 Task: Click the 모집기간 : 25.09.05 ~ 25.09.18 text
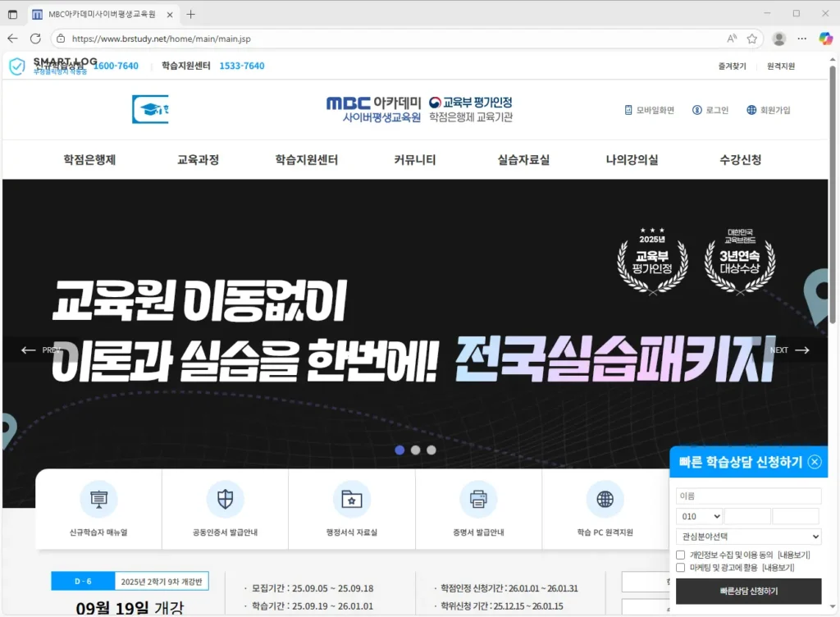[313, 588]
